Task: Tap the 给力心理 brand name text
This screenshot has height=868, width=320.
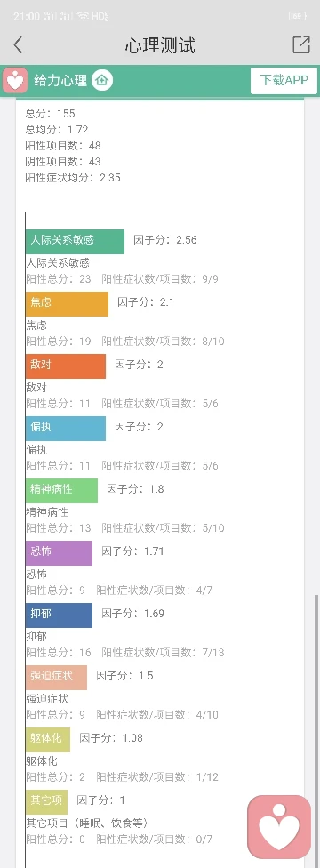Action: coord(60,81)
